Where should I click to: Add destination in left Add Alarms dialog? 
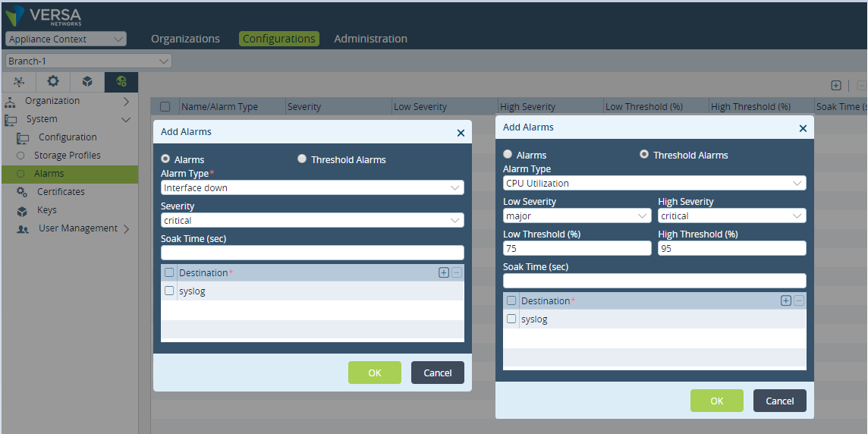443,272
